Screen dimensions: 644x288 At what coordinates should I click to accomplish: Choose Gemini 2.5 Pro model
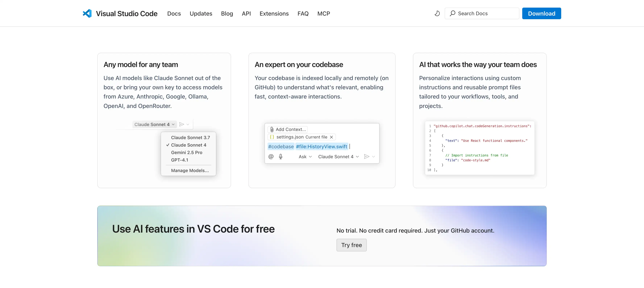click(186, 153)
